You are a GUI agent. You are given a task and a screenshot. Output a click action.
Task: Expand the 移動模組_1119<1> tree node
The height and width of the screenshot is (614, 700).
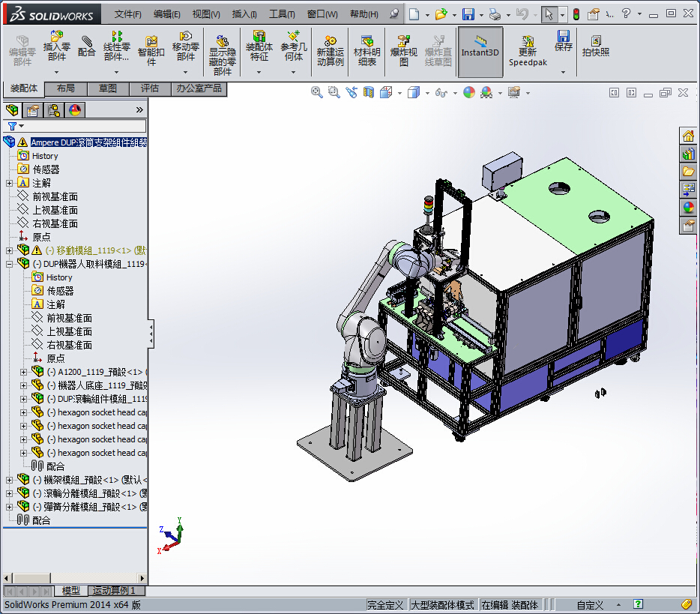(9, 250)
